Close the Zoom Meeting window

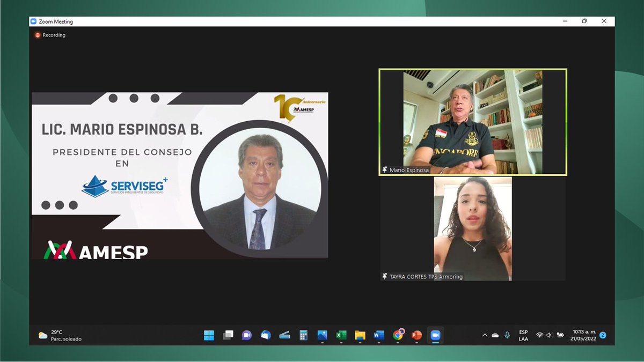(x=604, y=21)
